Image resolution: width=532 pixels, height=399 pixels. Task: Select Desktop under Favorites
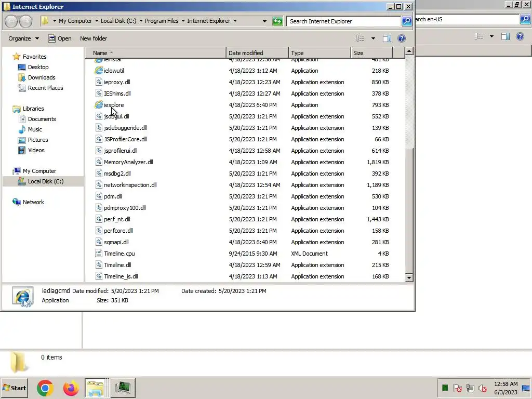point(38,67)
